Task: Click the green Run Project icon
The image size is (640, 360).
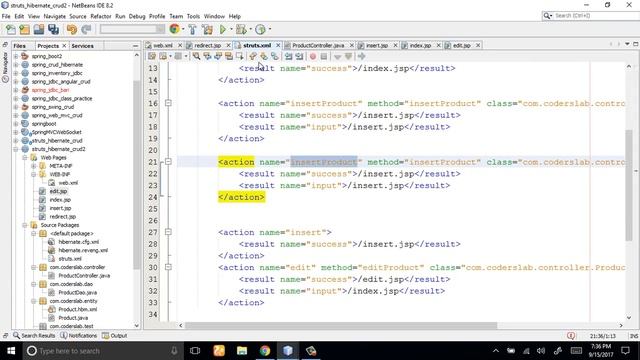Action: pos(222,29)
